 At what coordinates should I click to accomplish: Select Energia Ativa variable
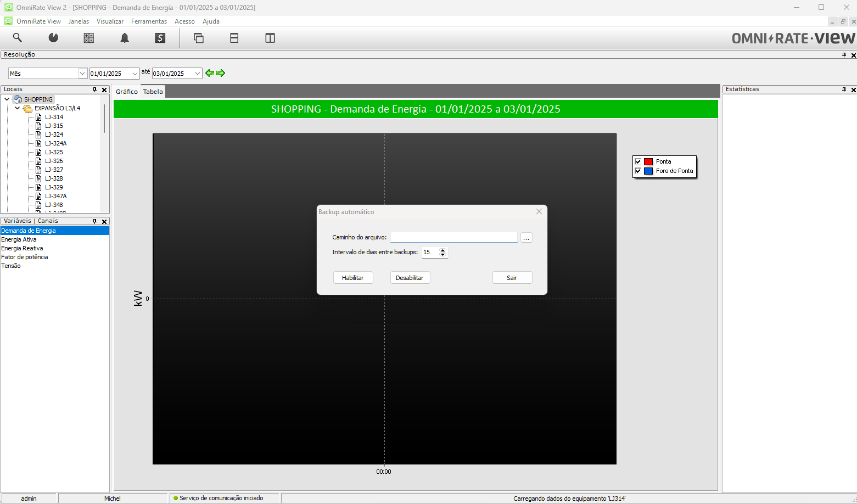pyautogui.click(x=55, y=239)
